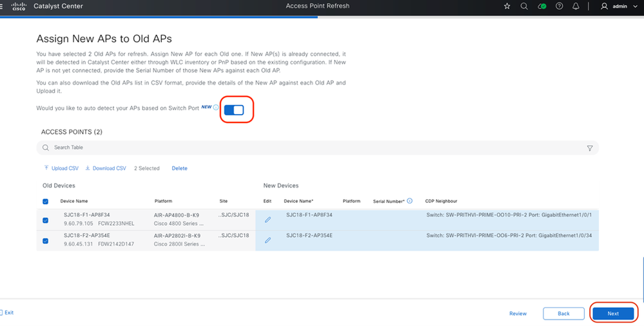Uncheck the SJC18-F1-AP8F34 row checkbox
Viewport: 644px width, 326px height.
tap(45, 220)
